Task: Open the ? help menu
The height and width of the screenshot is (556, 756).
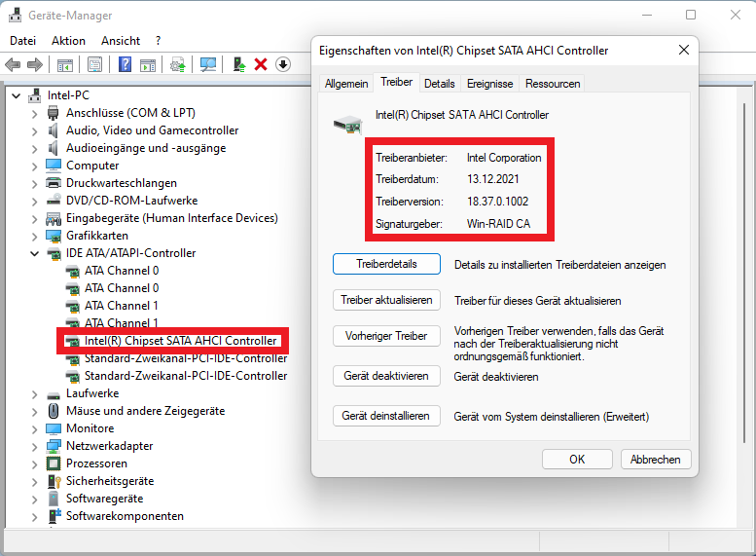Action: [159, 41]
